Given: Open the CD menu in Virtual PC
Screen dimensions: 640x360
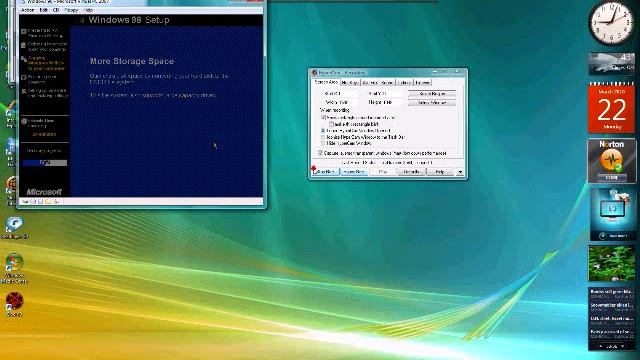Looking at the screenshot, I should 56,10.
